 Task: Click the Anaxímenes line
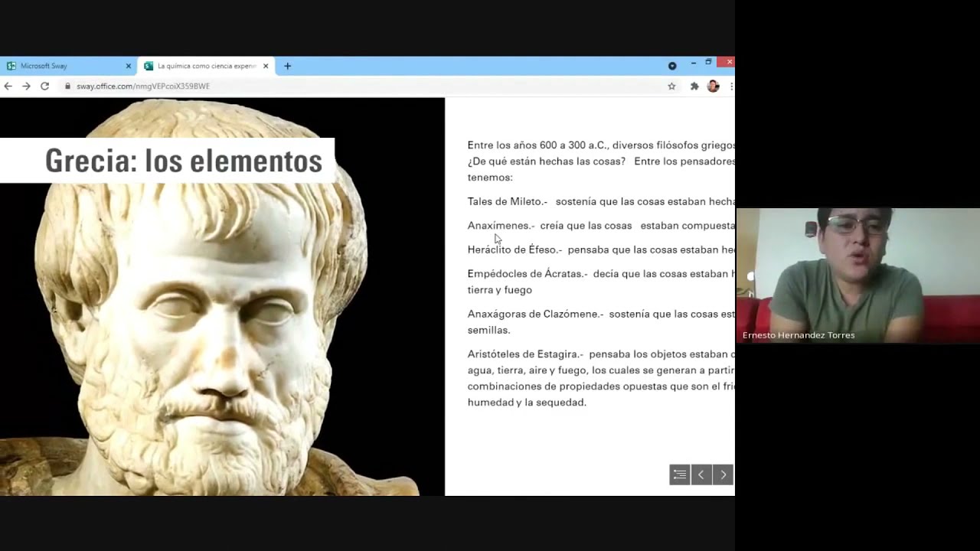pos(601,226)
